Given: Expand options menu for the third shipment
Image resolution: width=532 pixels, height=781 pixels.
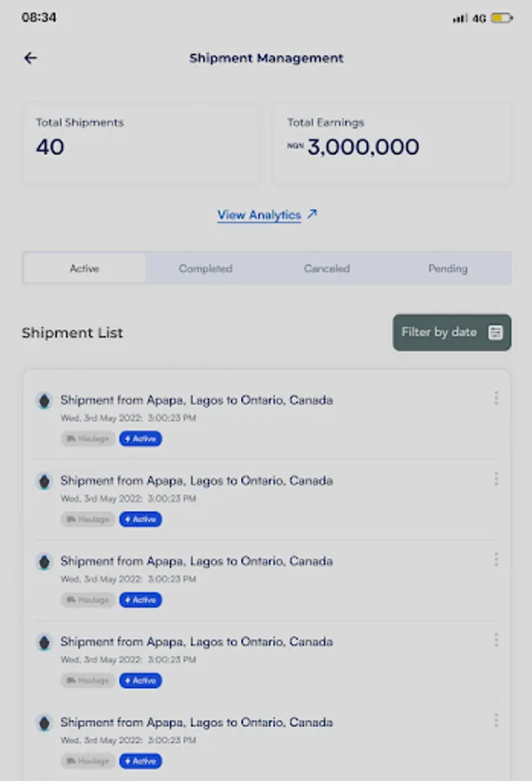Looking at the screenshot, I should coord(496,560).
